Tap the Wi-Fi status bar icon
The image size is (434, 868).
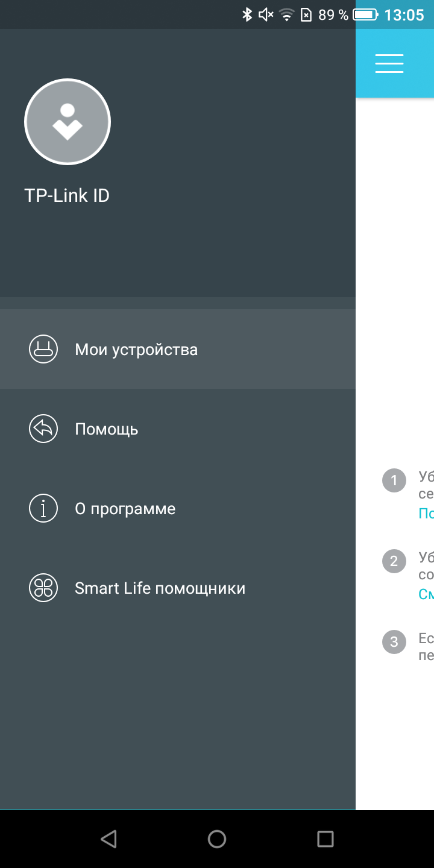pyautogui.click(x=287, y=14)
